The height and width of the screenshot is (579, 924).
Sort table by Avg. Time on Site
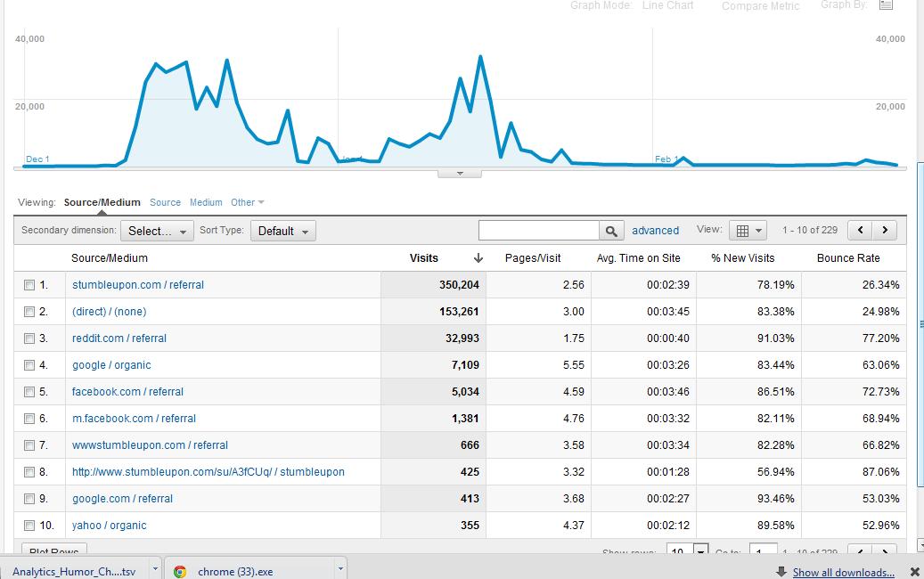coord(638,258)
